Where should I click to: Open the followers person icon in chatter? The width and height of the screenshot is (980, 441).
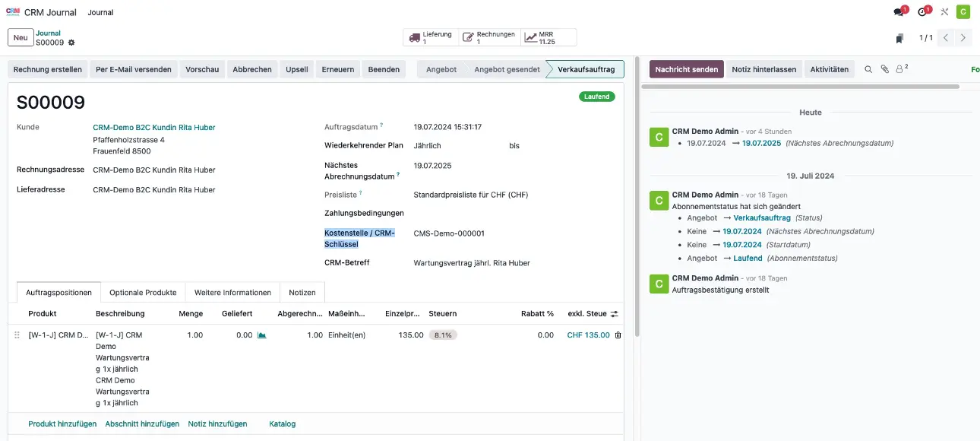pos(901,69)
